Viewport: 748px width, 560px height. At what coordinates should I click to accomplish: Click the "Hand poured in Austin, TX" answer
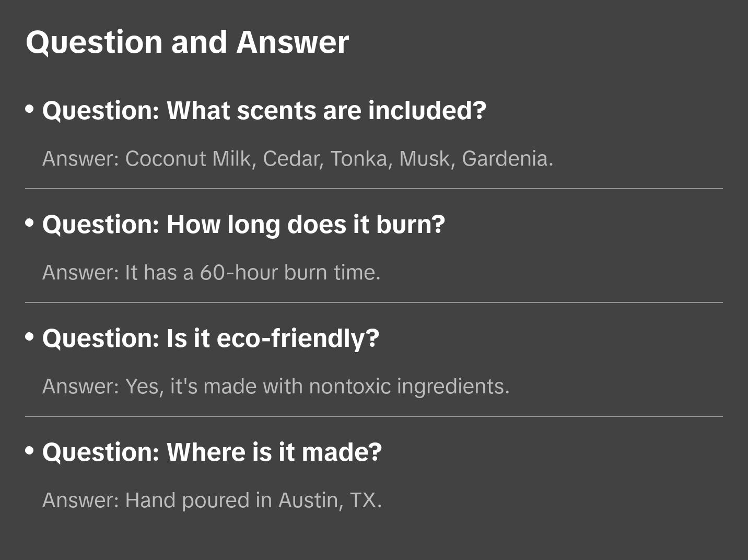click(x=212, y=500)
